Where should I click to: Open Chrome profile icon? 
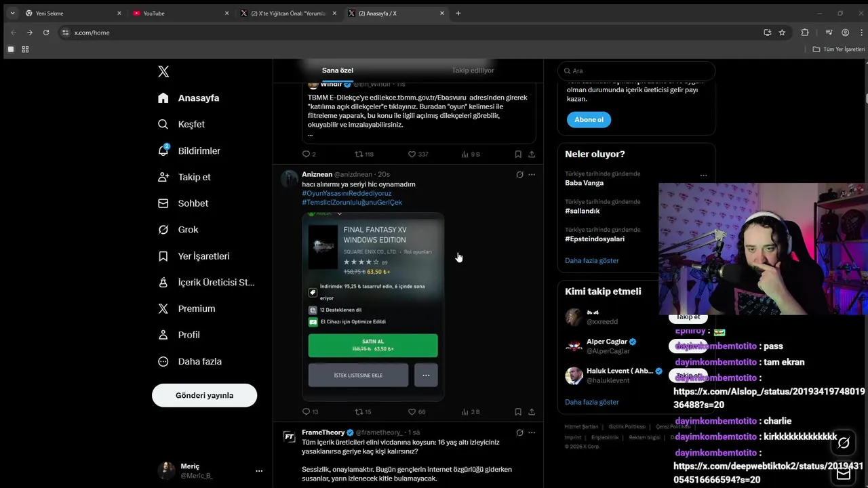(x=845, y=33)
